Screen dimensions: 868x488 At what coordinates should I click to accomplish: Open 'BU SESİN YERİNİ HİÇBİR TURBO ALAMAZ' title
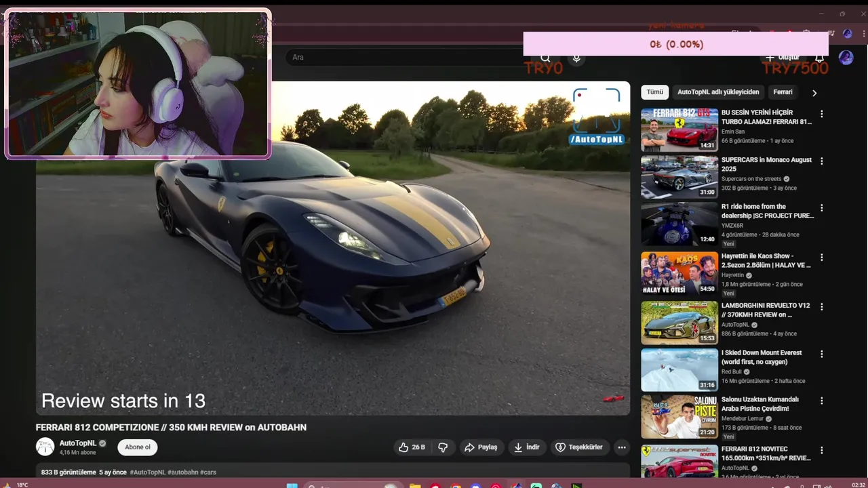point(766,117)
